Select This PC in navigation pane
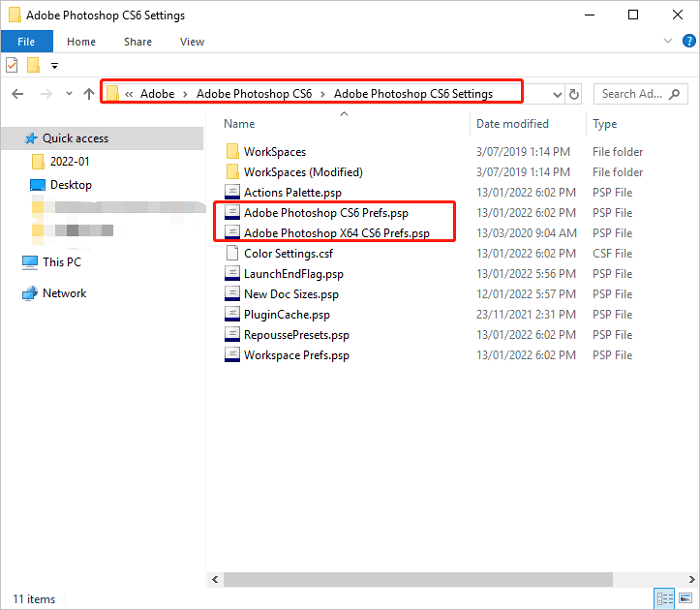The width and height of the screenshot is (700, 610). click(61, 262)
